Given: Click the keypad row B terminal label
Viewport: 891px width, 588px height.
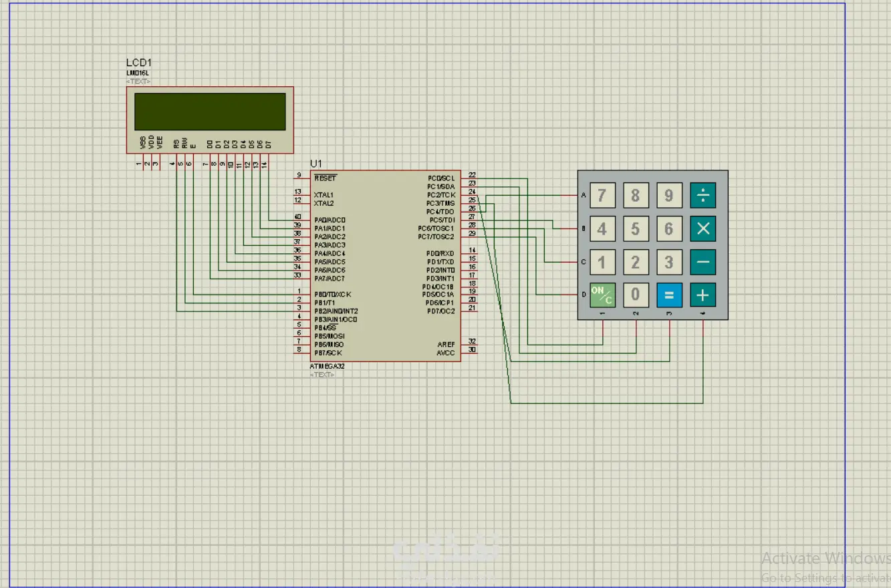Looking at the screenshot, I should 584,229.
